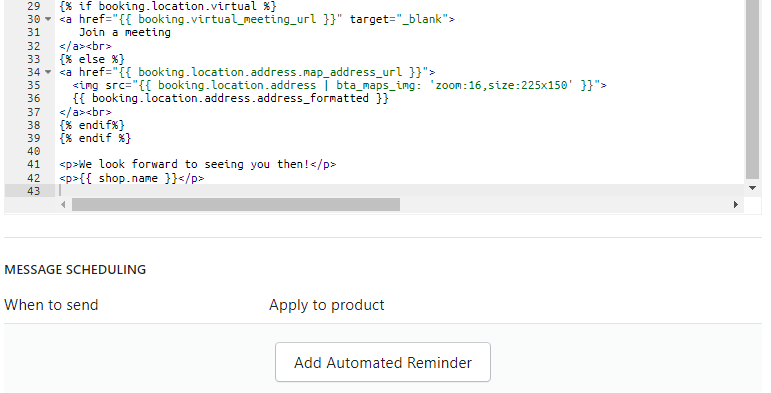Click the horizontal scrollbar left arrow
The image size is (771, 393).
(x=63, y=204)
